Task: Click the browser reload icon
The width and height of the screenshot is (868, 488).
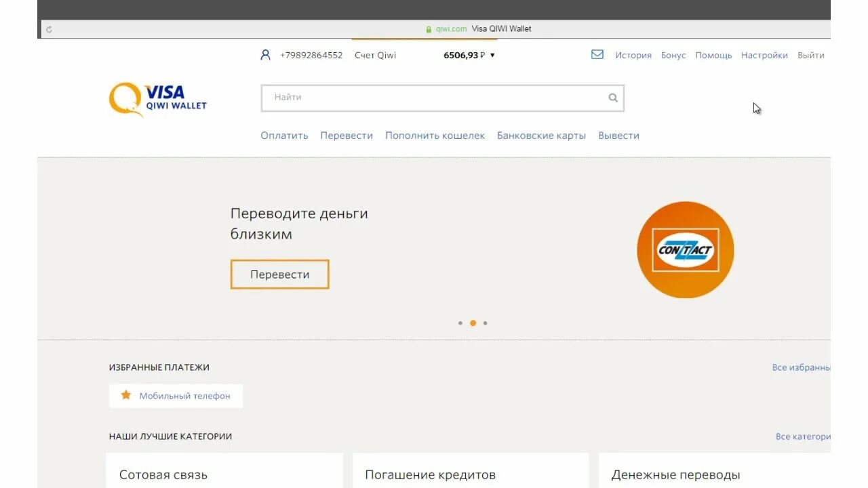Action: 49,29
